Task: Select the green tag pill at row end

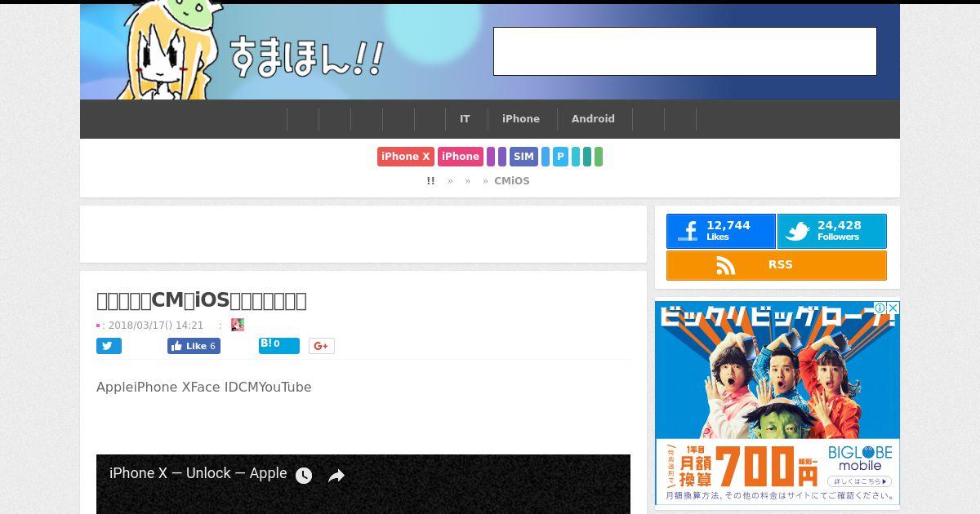Action: (x=599, y=157)
